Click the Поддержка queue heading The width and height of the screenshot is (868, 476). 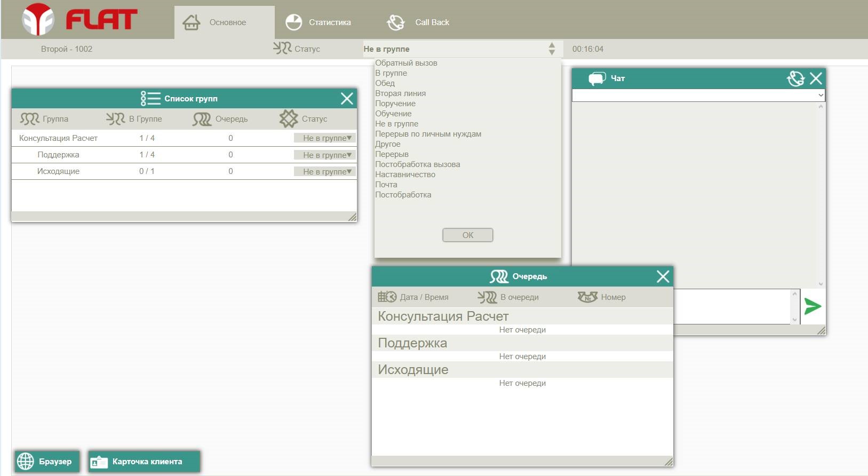point(412,343)
